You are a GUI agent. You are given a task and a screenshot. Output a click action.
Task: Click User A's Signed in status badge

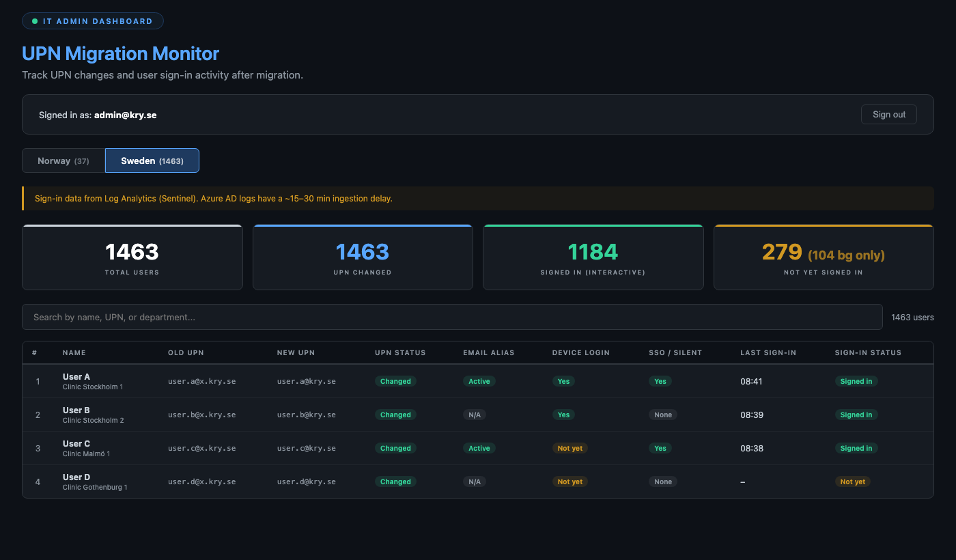click(856, 381)
